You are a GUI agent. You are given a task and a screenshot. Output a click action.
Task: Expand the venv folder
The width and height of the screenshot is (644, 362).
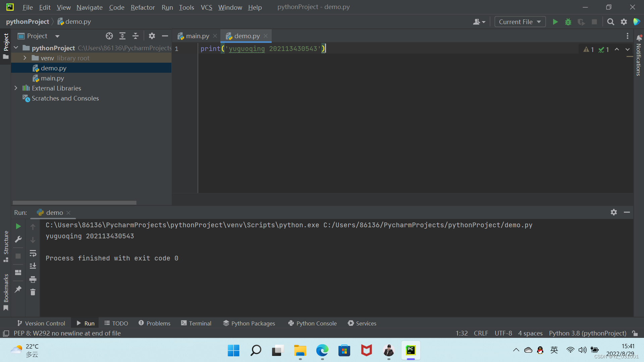pyautogui.click(x=25, y=58)
